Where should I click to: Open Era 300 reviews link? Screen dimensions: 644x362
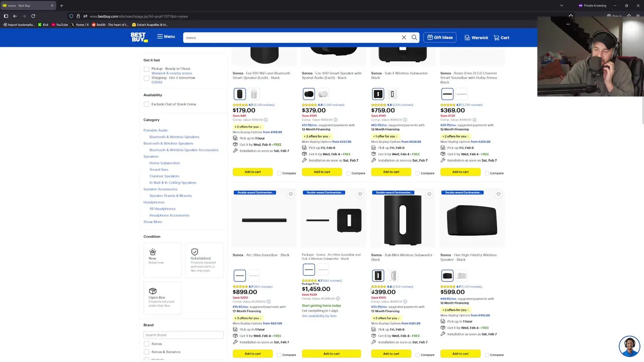pos(334,105)
